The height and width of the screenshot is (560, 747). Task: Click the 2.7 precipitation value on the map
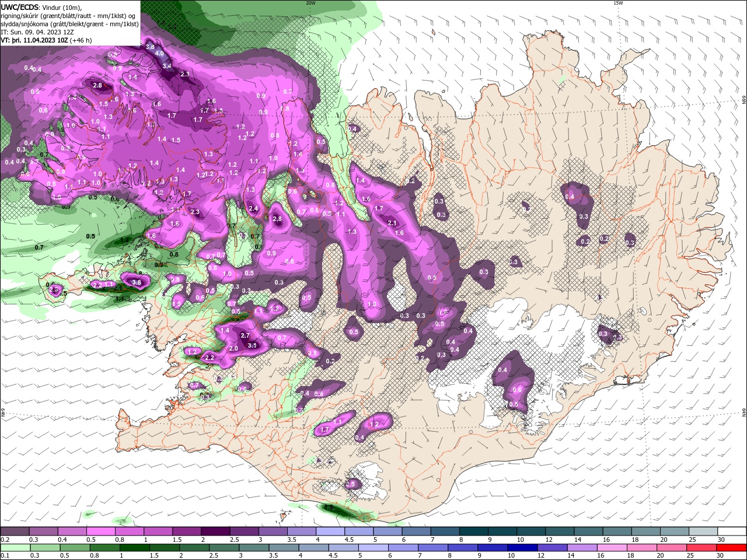point(245,335)
